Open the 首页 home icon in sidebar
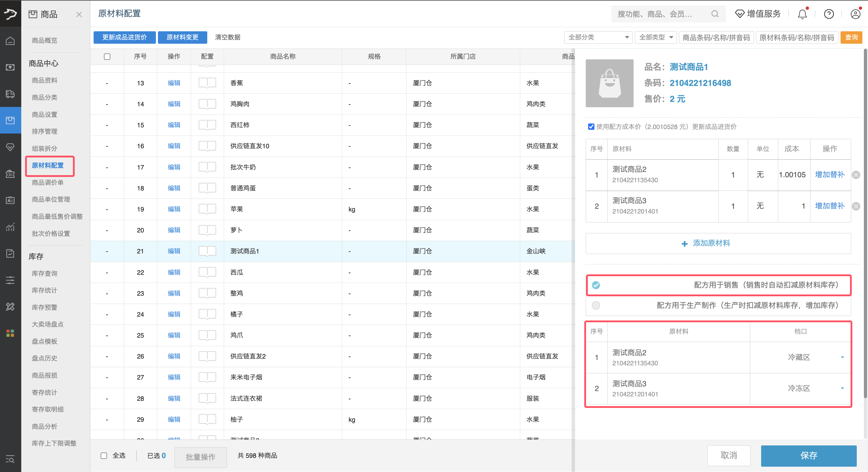This screenshot has width=868, height=472. pyautogui.click(x=10, y=40)
